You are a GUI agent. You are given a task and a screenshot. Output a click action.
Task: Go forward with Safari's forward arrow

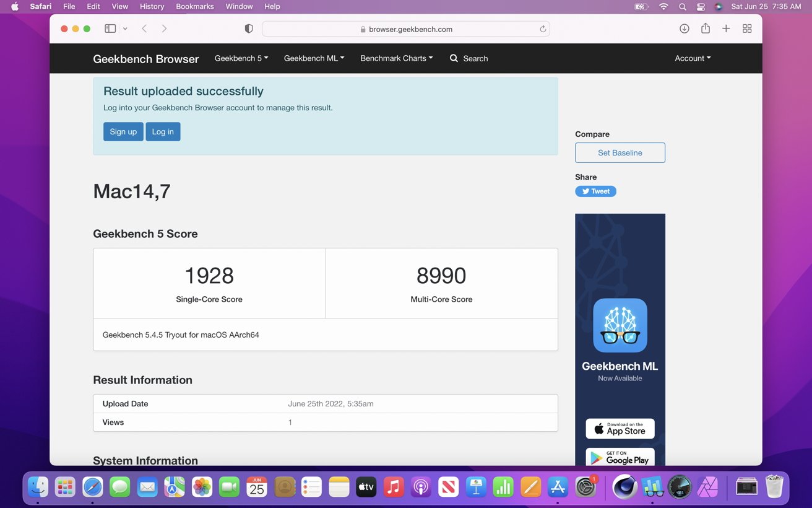click(164, 28)
